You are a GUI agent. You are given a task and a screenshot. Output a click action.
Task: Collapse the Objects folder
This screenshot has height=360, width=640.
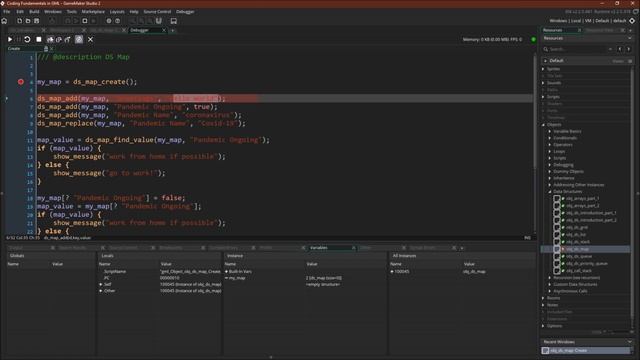point(544,124)
